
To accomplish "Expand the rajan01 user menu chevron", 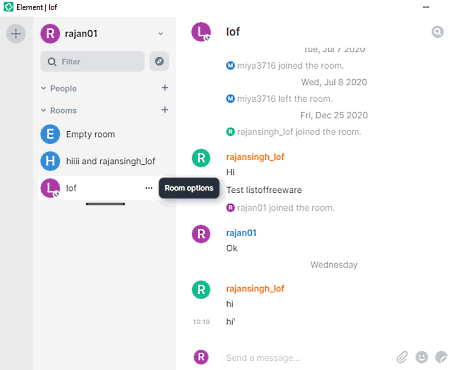I will click(161, 34).
